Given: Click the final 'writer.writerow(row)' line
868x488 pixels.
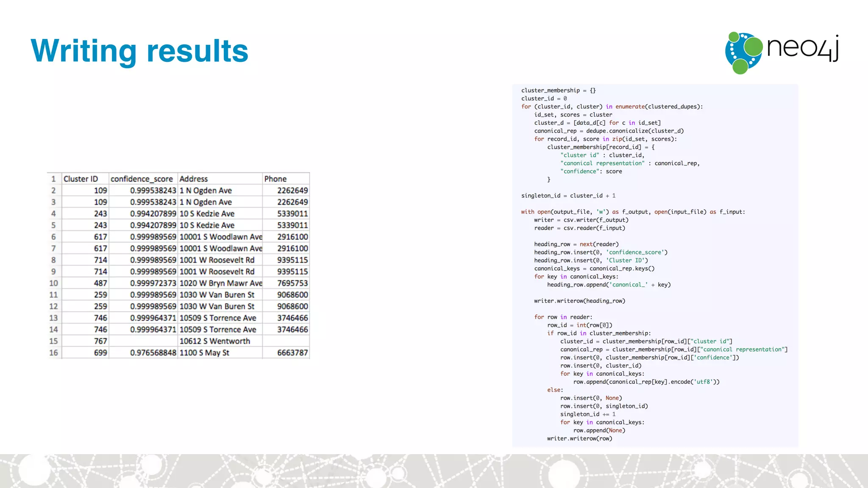Looking at the screenshot, I should click(580, 438).
